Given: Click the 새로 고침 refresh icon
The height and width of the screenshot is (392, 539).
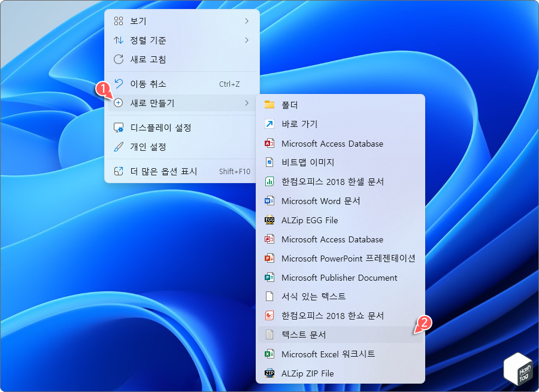Looking at the screenshot, I should pos(119,59).
